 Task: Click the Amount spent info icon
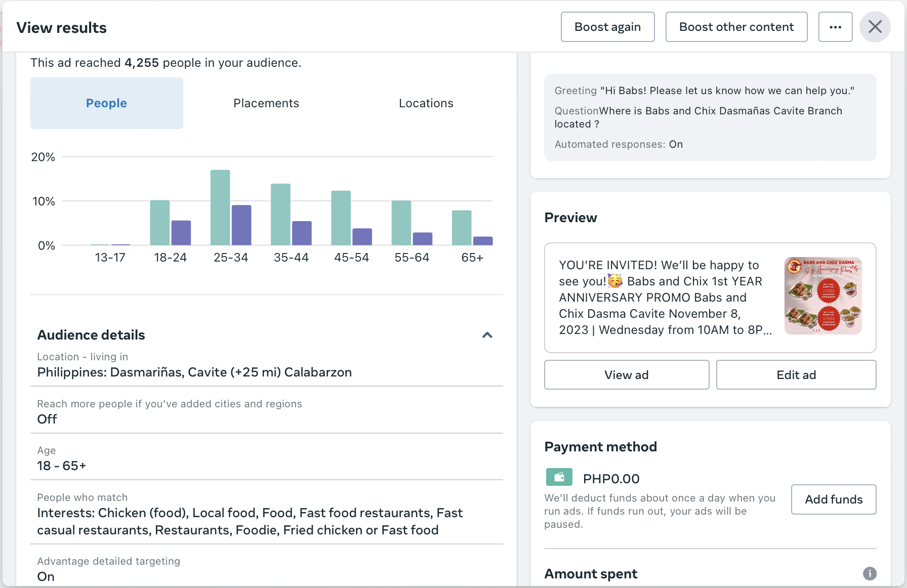coord(869,573)
